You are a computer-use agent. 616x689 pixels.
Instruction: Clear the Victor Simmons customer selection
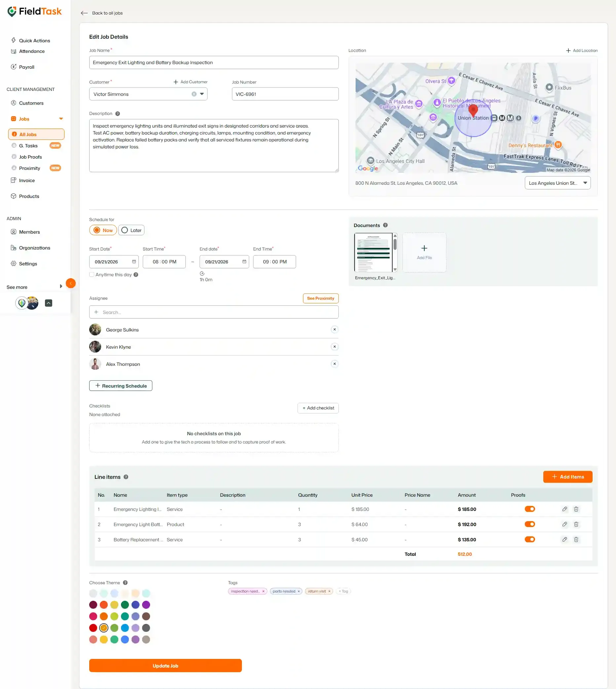194,94
